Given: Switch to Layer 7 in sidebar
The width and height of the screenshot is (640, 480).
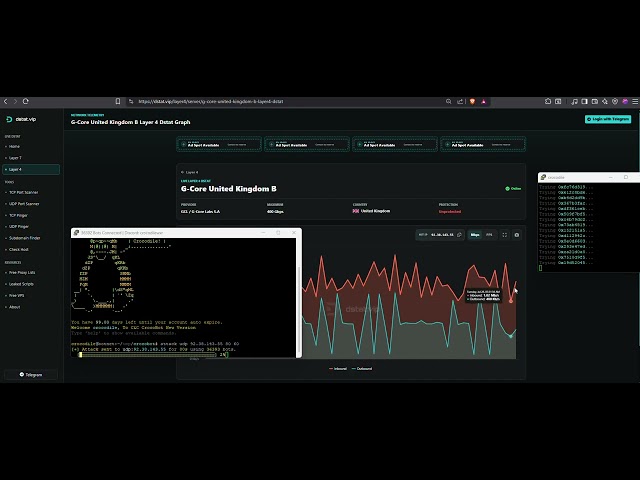Looking at the screenshot, I should point(15,158).
